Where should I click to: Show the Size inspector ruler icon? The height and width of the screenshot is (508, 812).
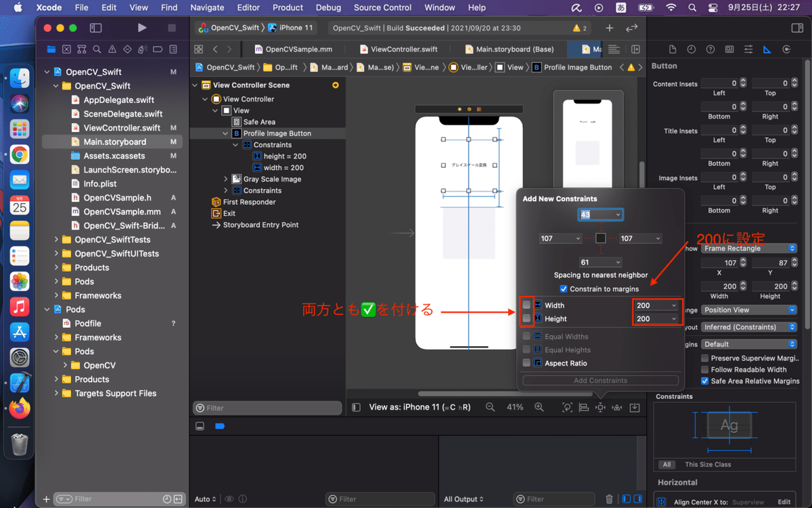tap(767, 49)
